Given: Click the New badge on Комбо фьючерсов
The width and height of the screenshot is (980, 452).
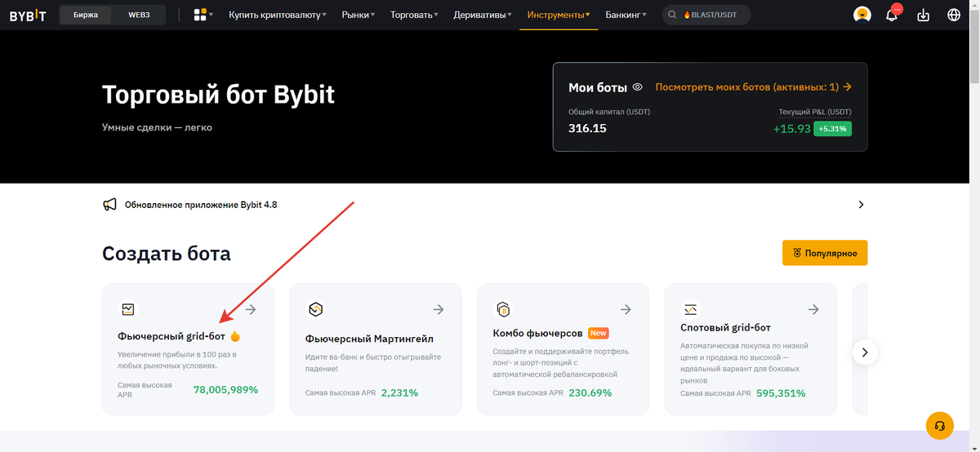Looking at the screenshot, I should (599, 333).
